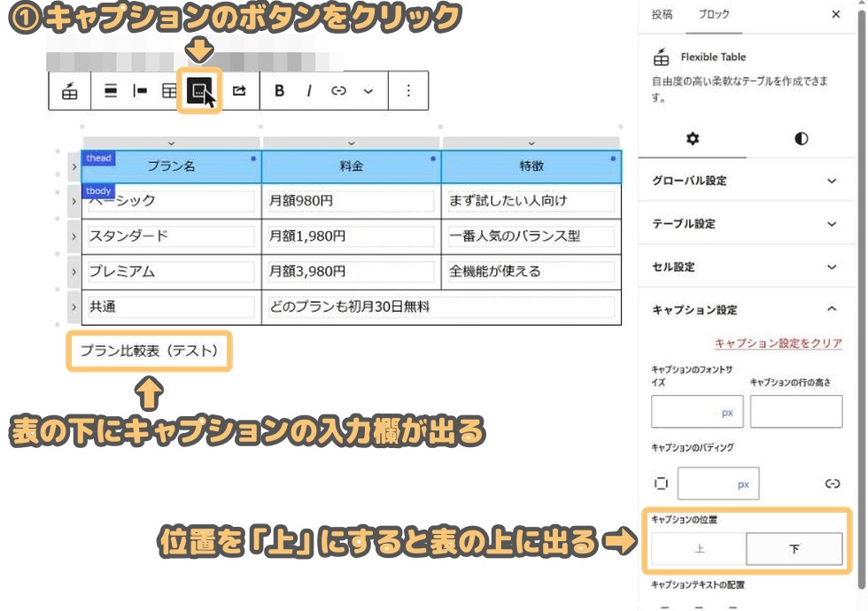The width and height of the screenshot is (868, 611).
Task: Toggle bold formatting
Action: pyautogui.click(x=280, y=90)
